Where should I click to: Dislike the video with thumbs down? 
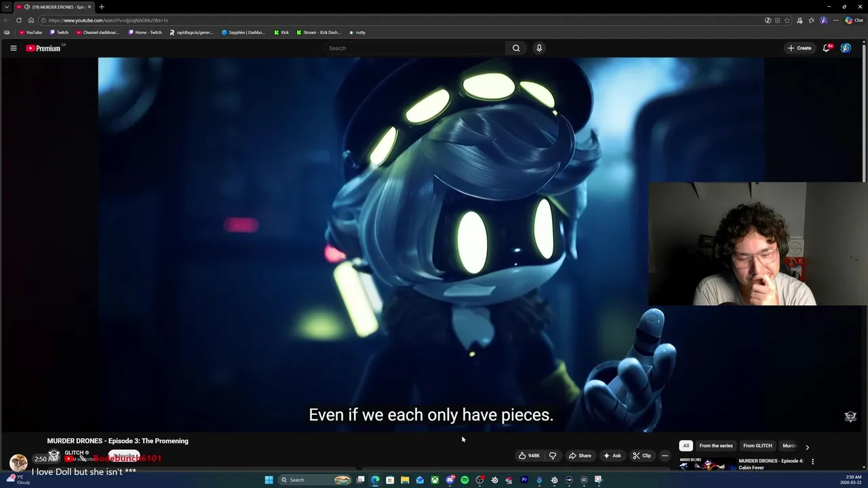coord(553,455)
